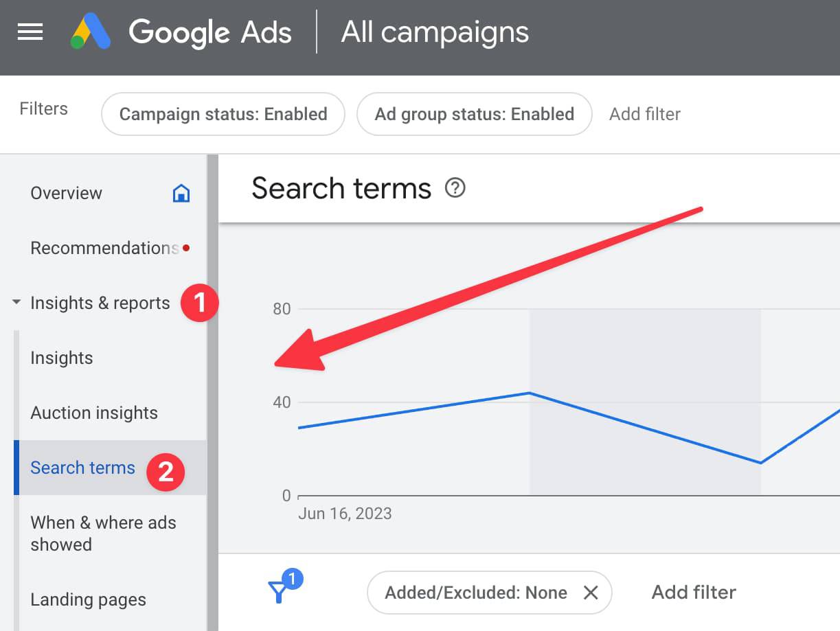Click the blue line chart peak point
This screenshot has height=631, width=840.
click(529, 393)
